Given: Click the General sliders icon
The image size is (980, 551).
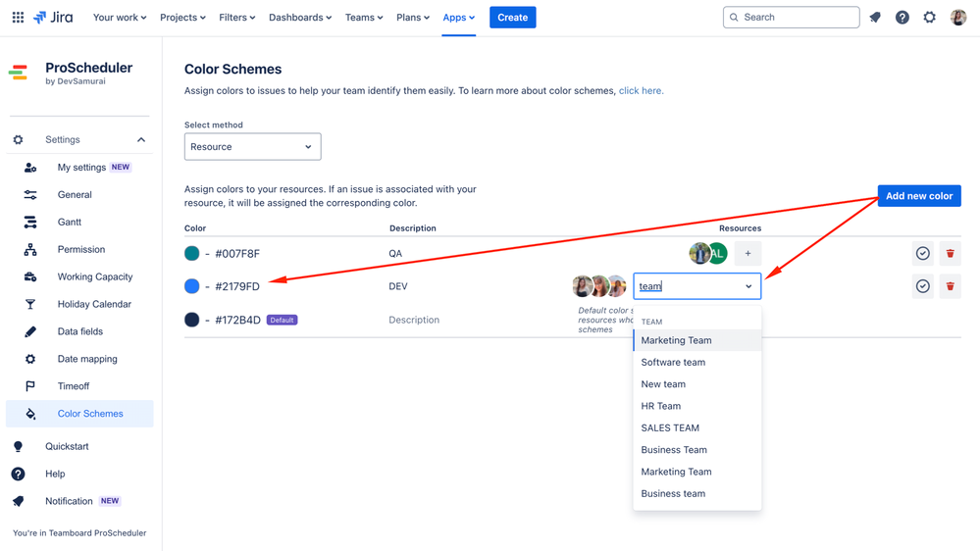Looking at the screenshot, I should pos(30,195).
